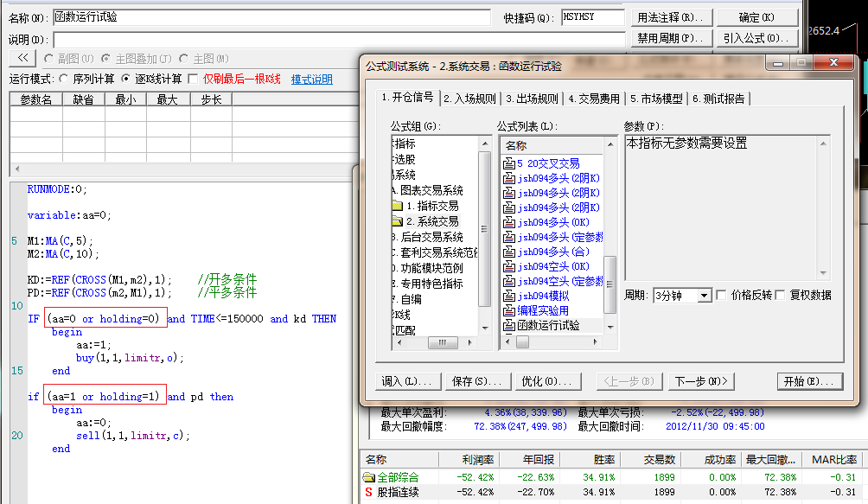868x504 pixels.
Task: Open the 用法注释 options button
Action: (x=671, y=17)
